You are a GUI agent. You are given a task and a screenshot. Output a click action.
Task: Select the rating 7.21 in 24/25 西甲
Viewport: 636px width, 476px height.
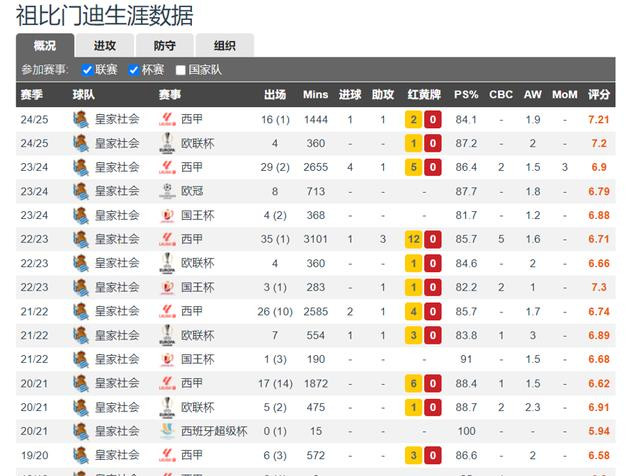click(599, 120)
